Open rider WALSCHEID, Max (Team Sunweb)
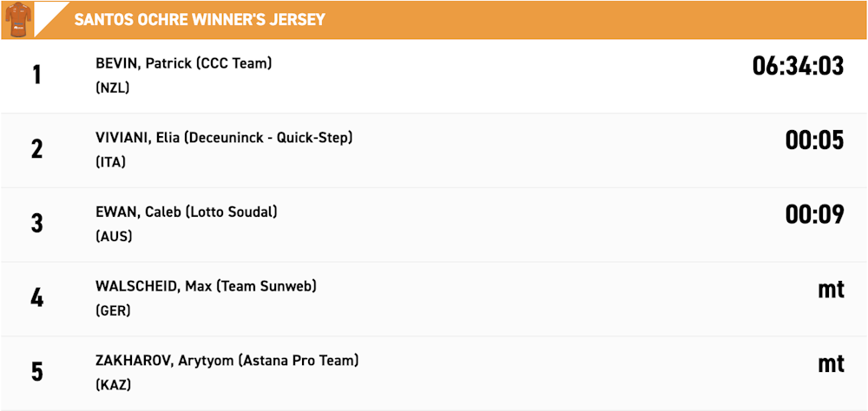This screenshot has height=411, width=868. [206, 286]
